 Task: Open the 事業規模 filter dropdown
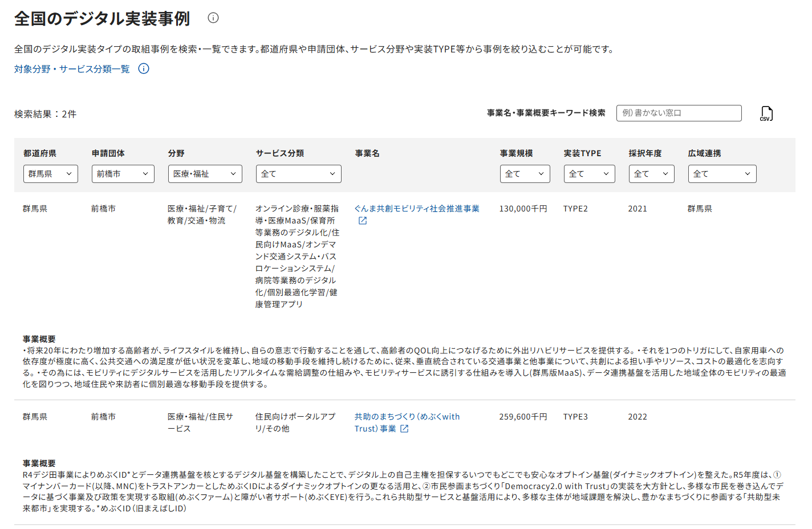pos(525,174)
